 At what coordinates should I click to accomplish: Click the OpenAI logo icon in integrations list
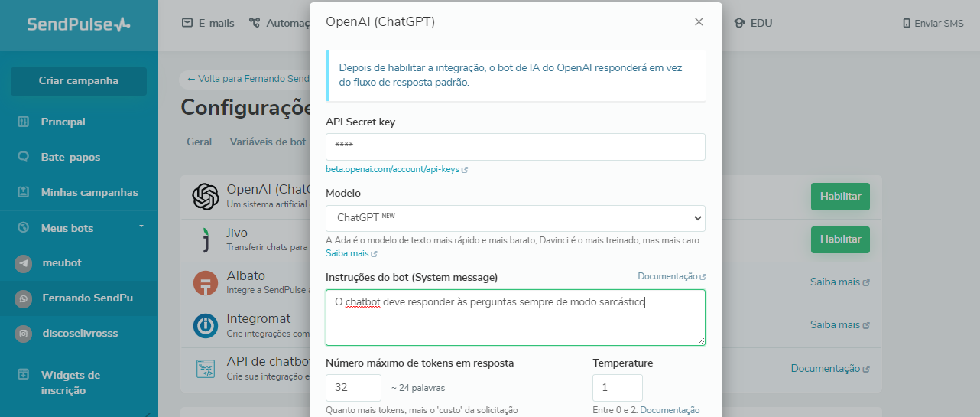[206, 197]
